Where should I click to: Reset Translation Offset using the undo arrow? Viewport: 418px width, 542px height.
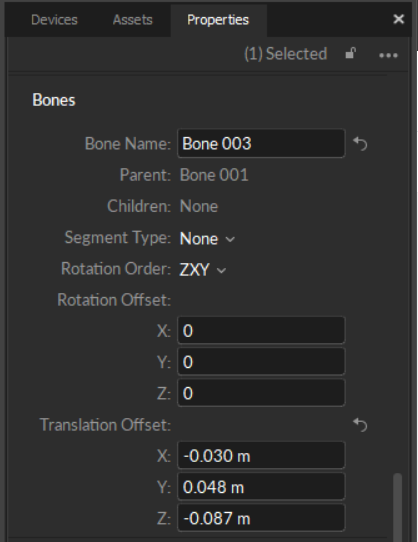tap(360, 425)
